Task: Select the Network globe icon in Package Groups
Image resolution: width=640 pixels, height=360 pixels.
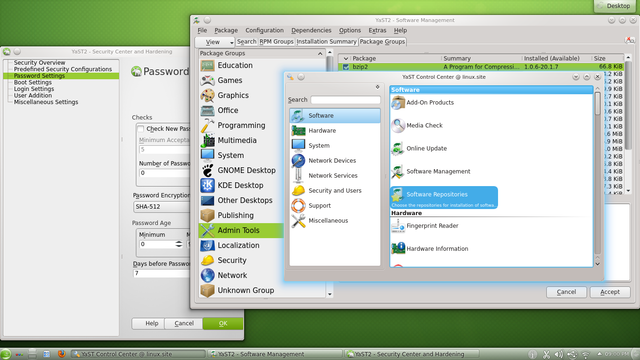Action: point(207,275)
